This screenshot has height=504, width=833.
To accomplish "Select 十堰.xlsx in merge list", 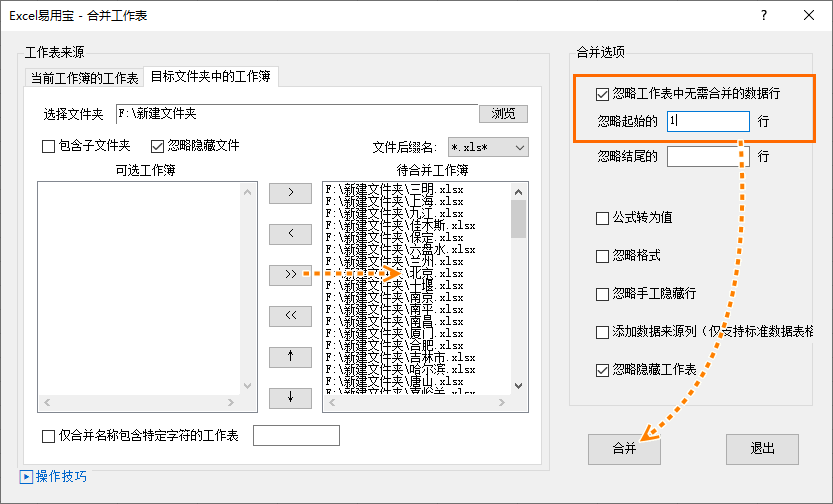I will pyautogui.click(x=394, y=285).
